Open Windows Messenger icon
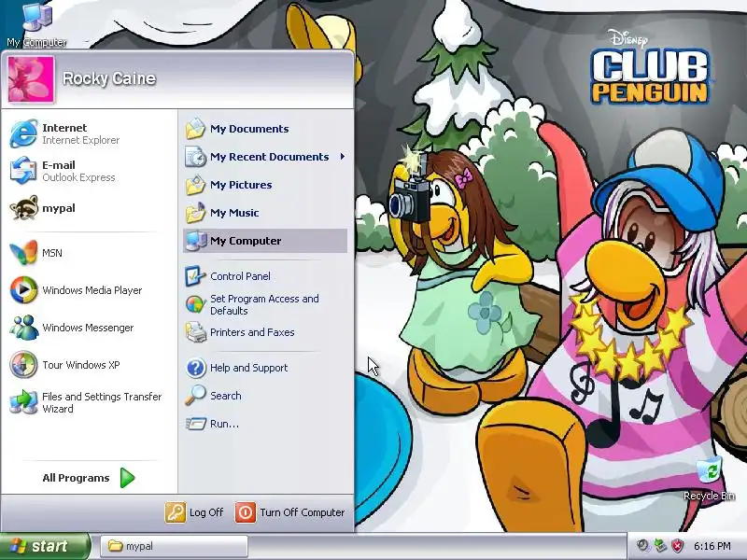 [x=22, y=328]
